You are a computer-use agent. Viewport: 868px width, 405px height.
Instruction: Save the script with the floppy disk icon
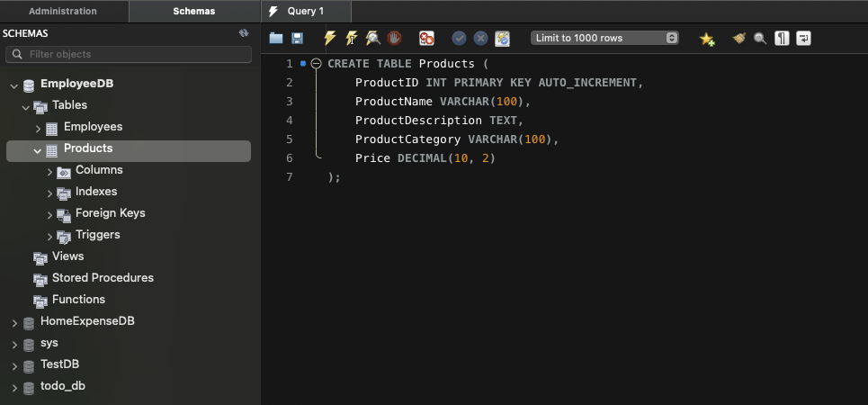click(x=298, y=39)
